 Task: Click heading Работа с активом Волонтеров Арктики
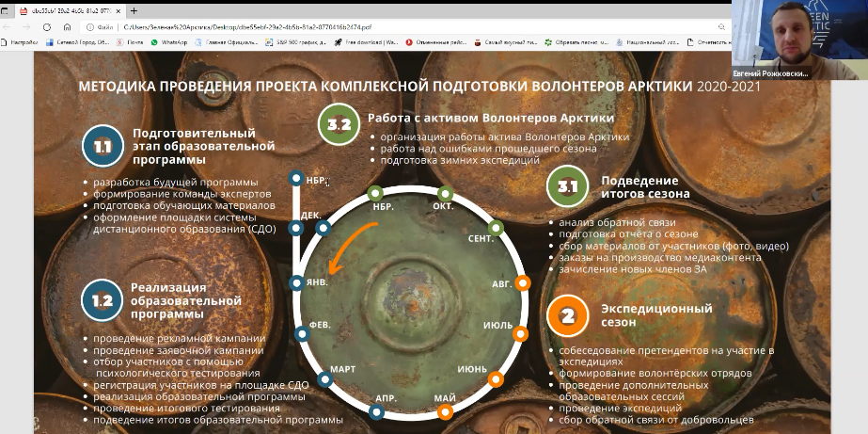point(491,118)
